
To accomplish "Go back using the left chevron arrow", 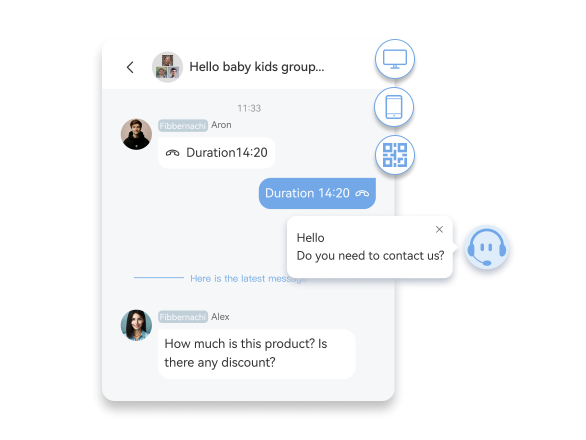I will point(130,67).
